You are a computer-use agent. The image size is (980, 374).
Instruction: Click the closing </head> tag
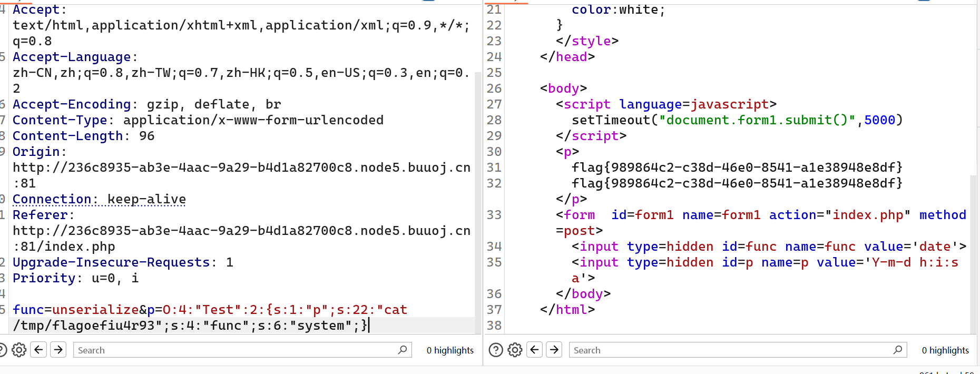567,57
